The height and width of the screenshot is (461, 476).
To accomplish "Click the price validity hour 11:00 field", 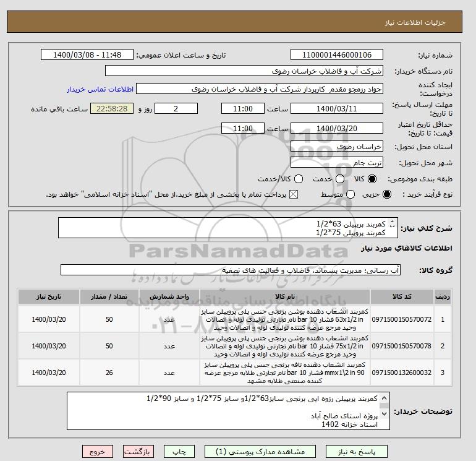I will [243, 128].
